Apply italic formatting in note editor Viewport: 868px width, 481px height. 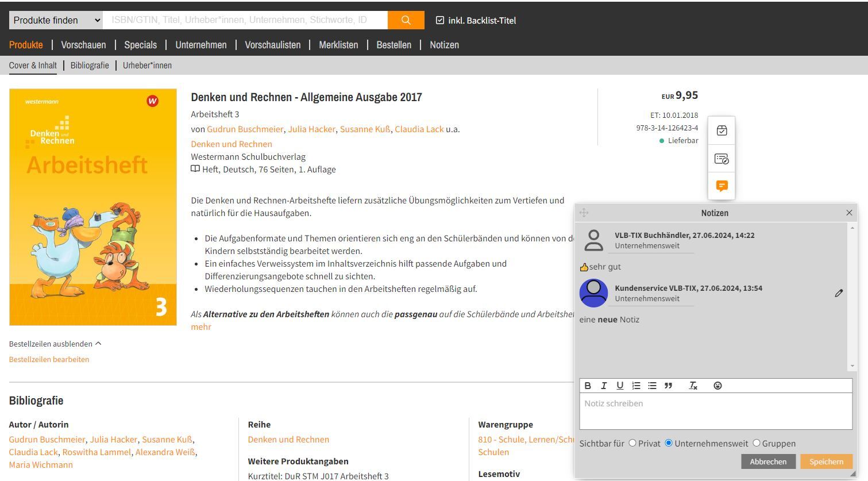[604, 386]
